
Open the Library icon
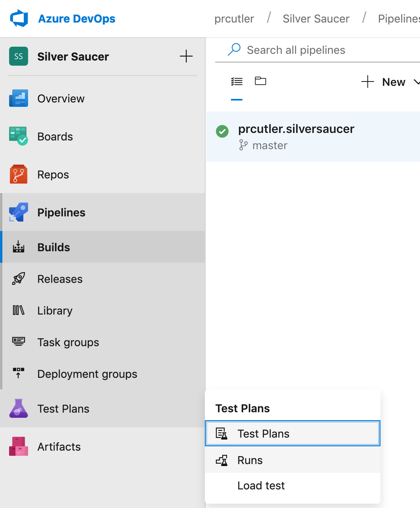pos(18,310)
